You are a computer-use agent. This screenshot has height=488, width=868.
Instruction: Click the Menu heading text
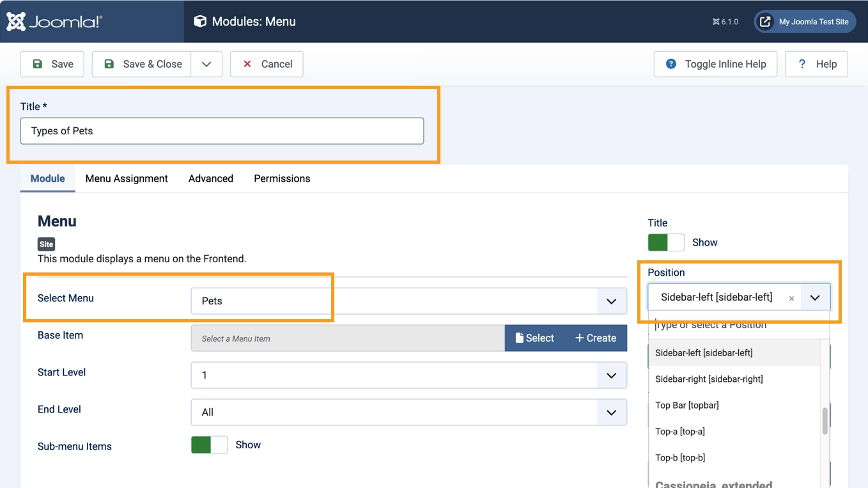[57, 221]
